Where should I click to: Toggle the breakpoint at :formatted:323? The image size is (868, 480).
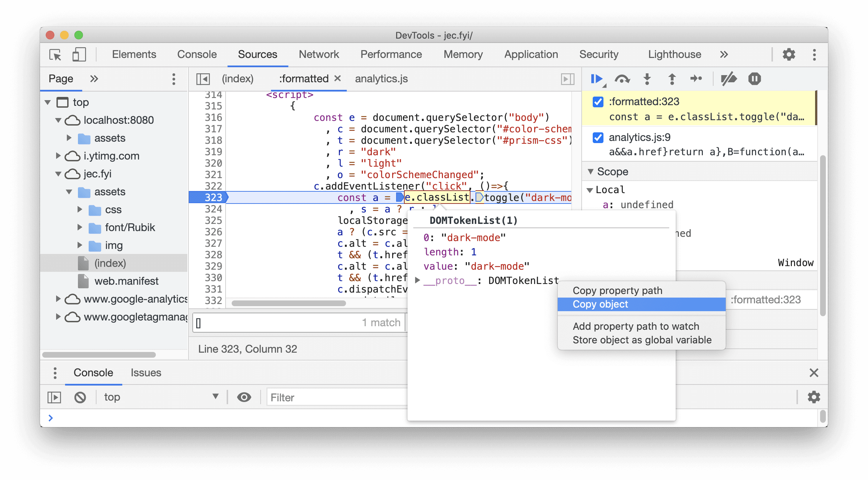[x=598, y=101]
